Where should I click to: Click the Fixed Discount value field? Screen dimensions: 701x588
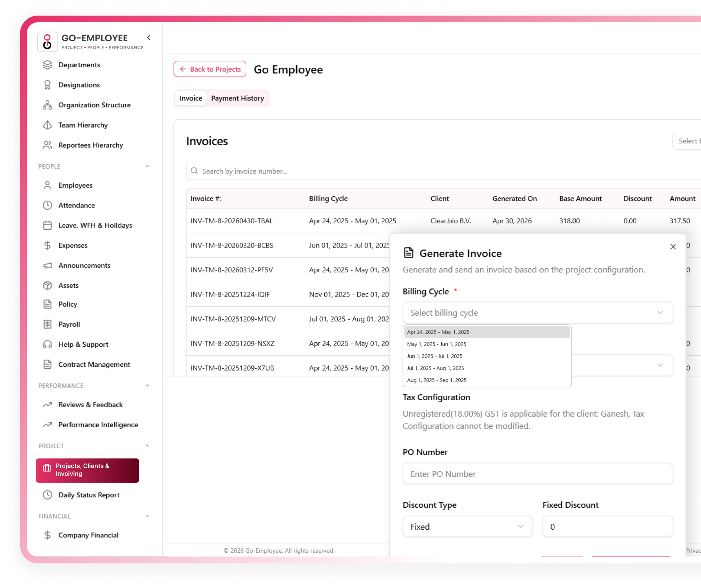(x=607, y=527)
